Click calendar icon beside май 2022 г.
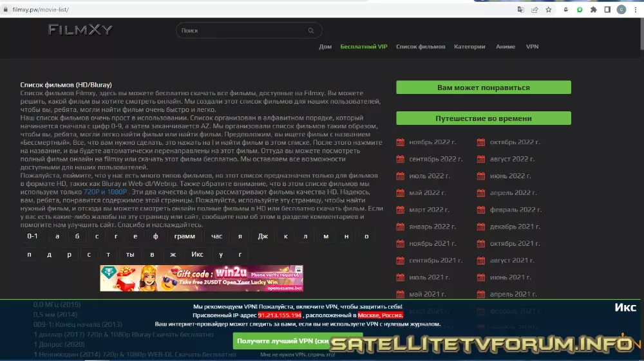The width and height of the screenshot is (644, 361). point(400,193)
